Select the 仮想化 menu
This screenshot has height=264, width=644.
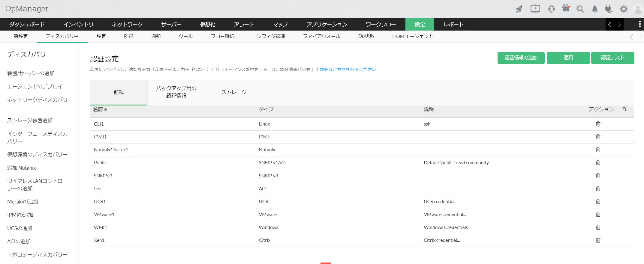pos(208,24)
